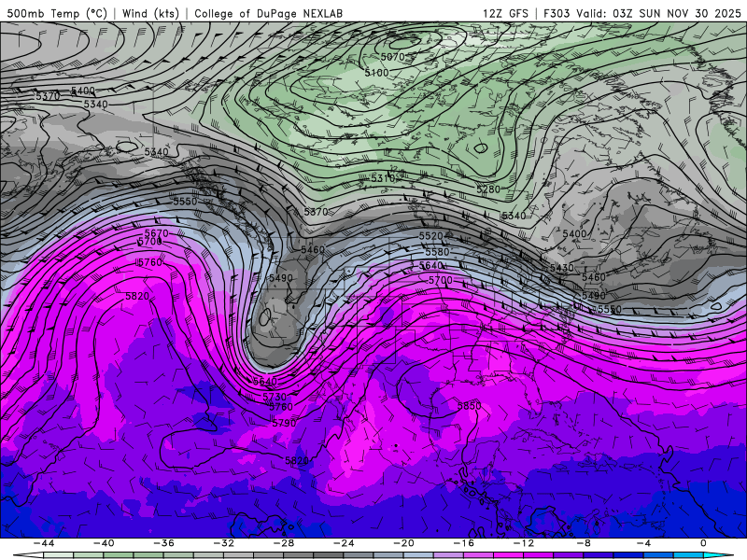Click the -12 colorbar tick label
The height and width of the screenshot is (560, 747).
[524, 543]
